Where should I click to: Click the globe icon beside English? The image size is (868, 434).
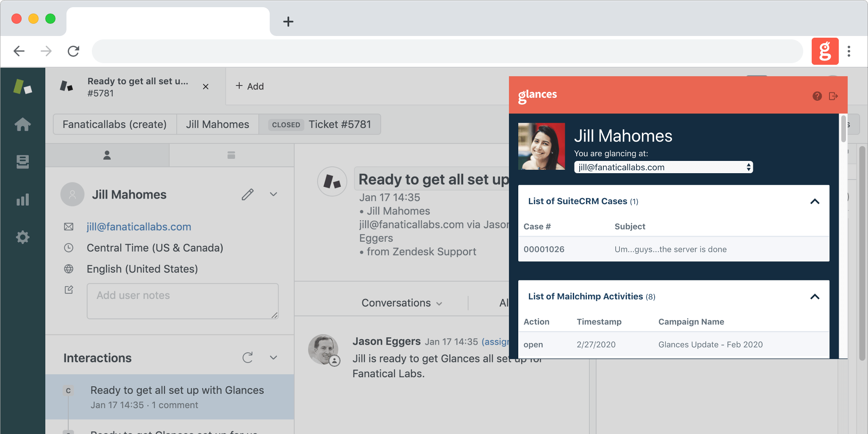click(x=69, y=269)
